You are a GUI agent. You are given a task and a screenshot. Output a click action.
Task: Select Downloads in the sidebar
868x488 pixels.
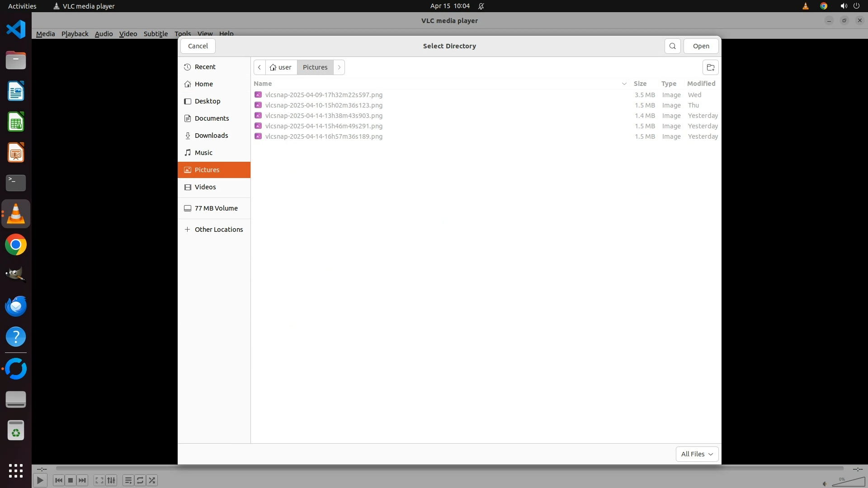211,136
